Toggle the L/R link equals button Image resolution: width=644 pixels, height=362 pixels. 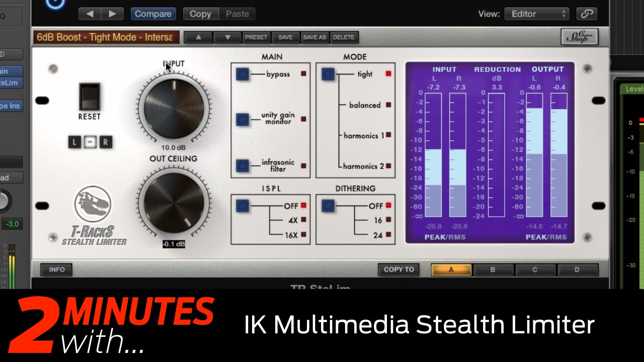(x=90, y=142)
